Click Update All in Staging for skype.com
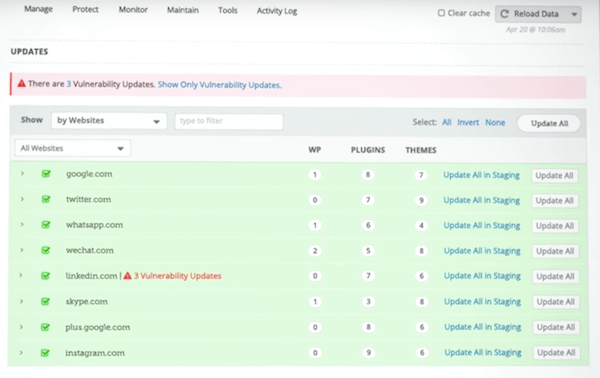 point(483,301)
